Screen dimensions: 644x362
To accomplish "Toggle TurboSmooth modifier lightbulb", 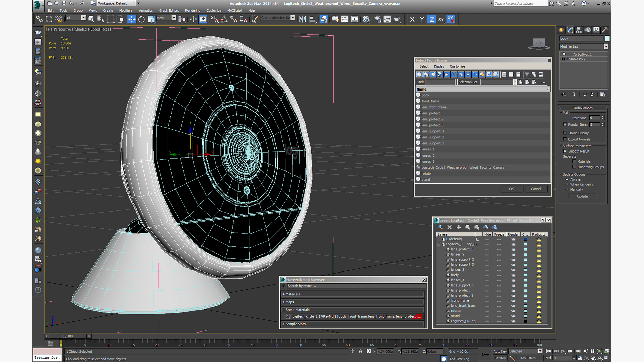I will click(564, 54).
